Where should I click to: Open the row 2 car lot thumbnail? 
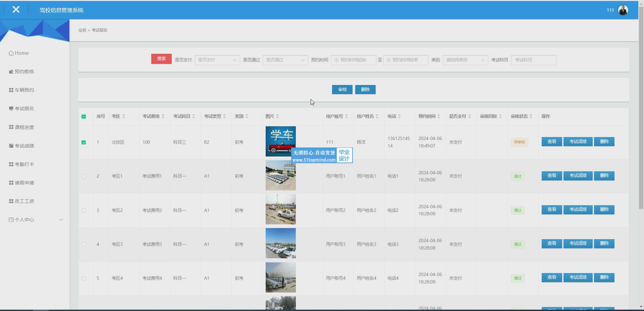point(281,175)
